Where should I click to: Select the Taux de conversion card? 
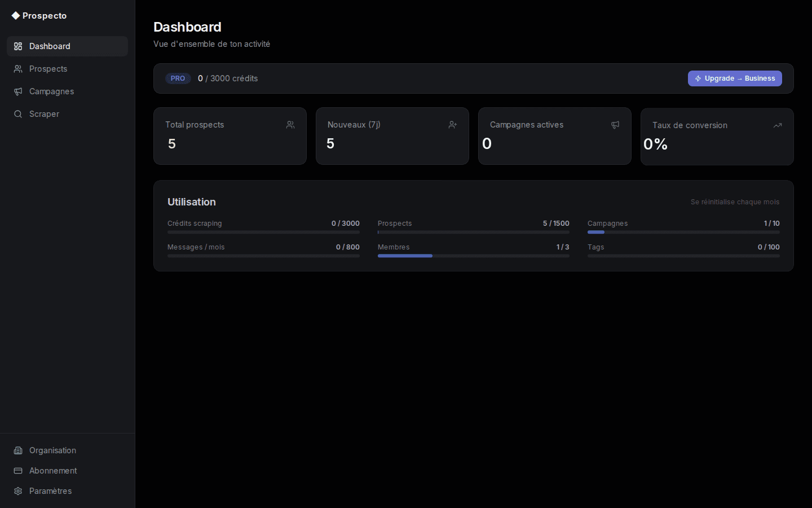717,137
